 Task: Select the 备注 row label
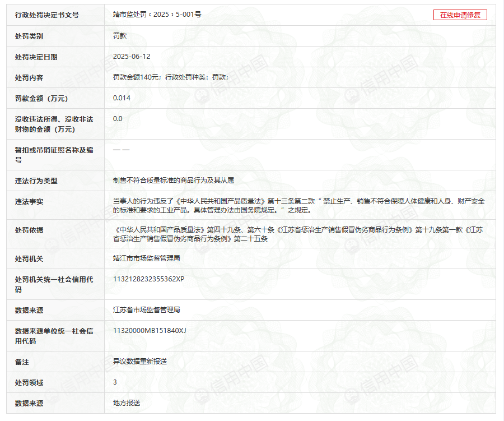[x=22, y=362]
